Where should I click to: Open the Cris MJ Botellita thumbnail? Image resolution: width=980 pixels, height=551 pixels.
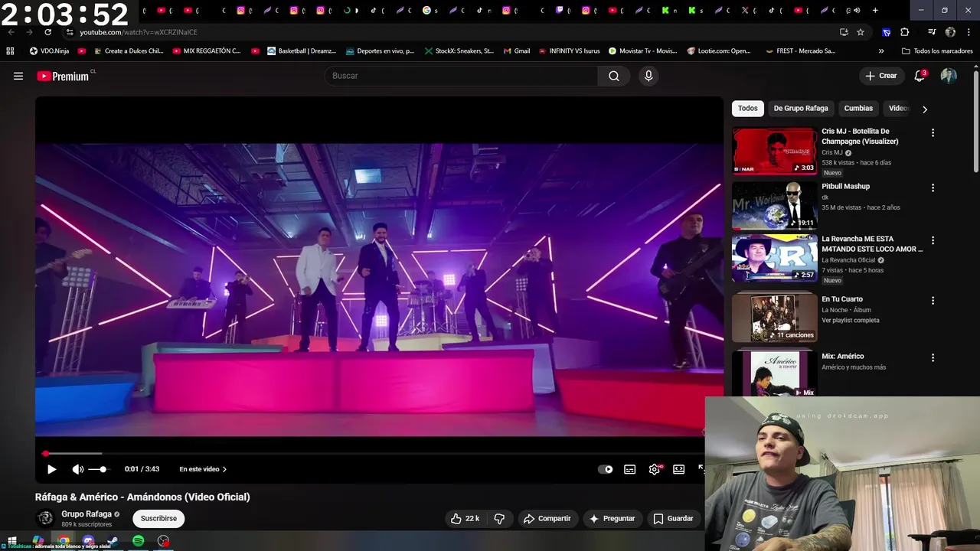(774, 152)
